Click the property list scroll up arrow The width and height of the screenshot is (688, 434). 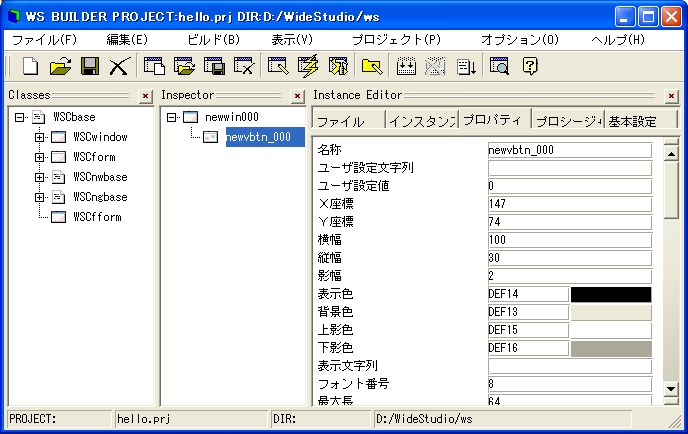point(671,154)
